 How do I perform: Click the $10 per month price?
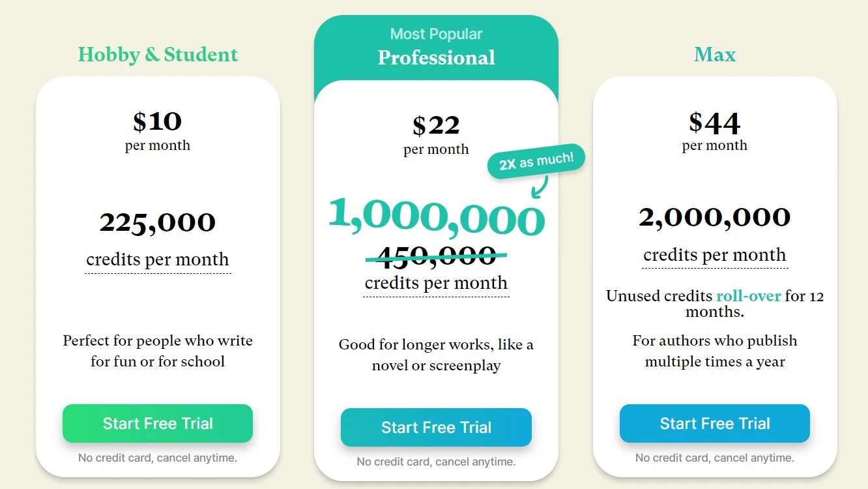click(158, 130)
